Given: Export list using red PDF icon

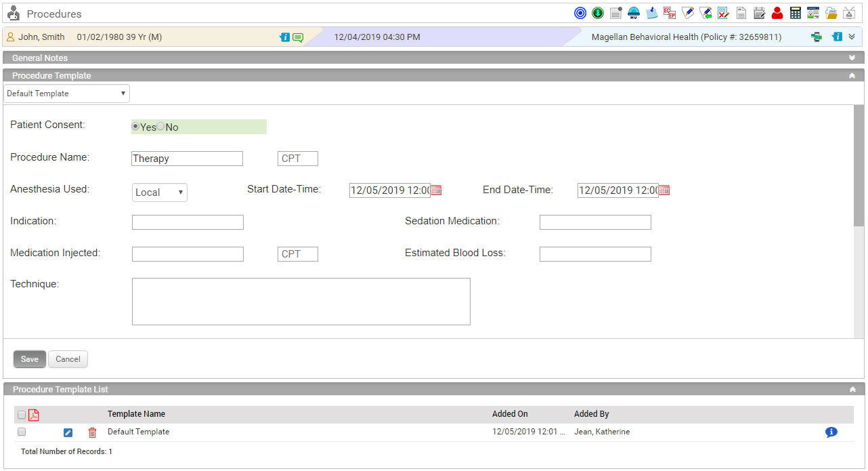Looking at the screenshot, I should 34,415.
